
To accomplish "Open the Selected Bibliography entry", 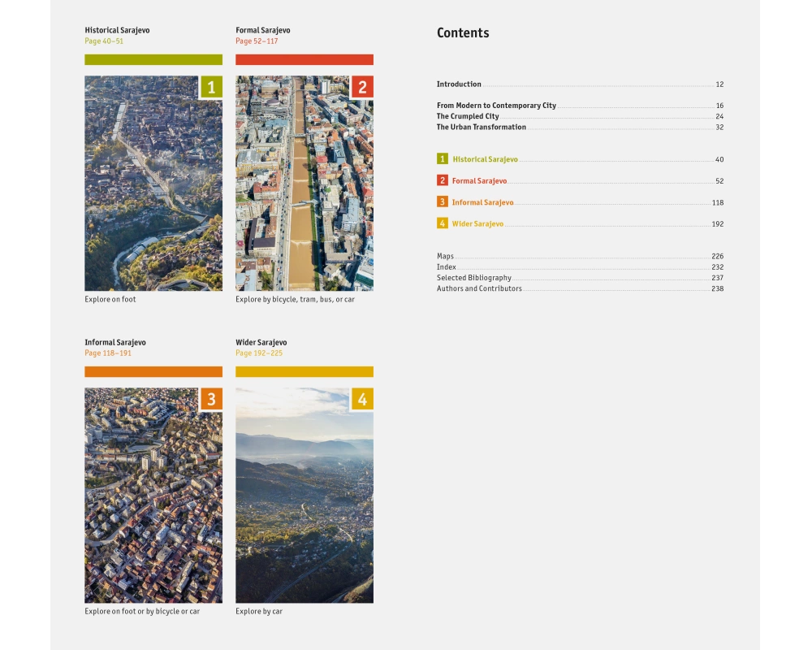I will (x=474, y=278).
